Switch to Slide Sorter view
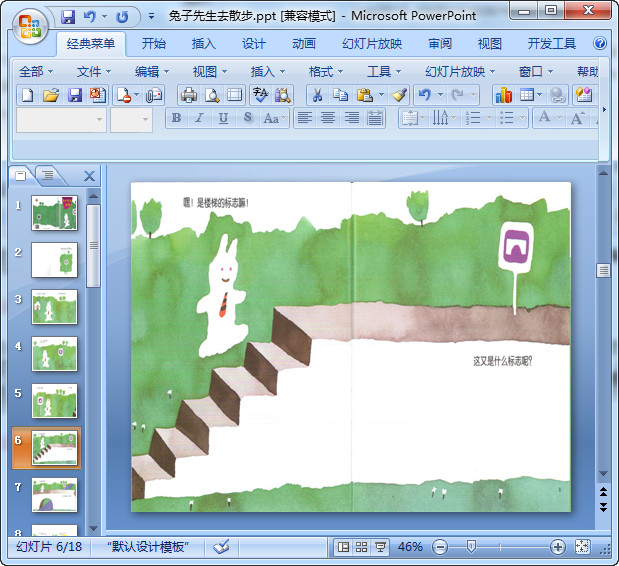Viewport: 619px width, 566px height. (x=362, y=547)
